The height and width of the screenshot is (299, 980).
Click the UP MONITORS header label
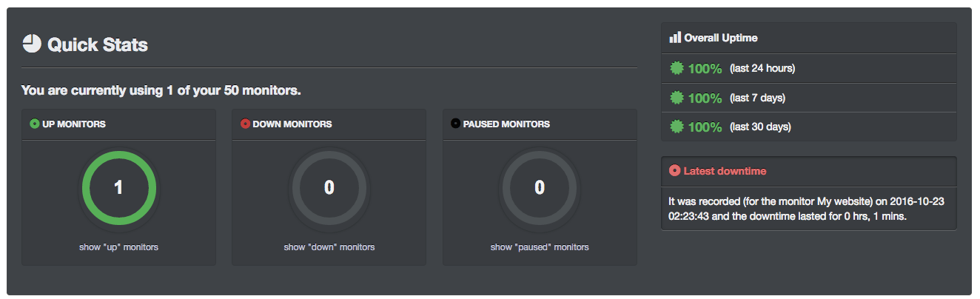pos(74,124)
